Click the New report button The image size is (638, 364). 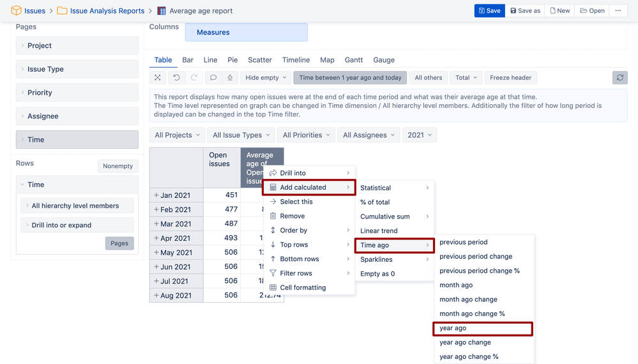click(x=560, y=11)
